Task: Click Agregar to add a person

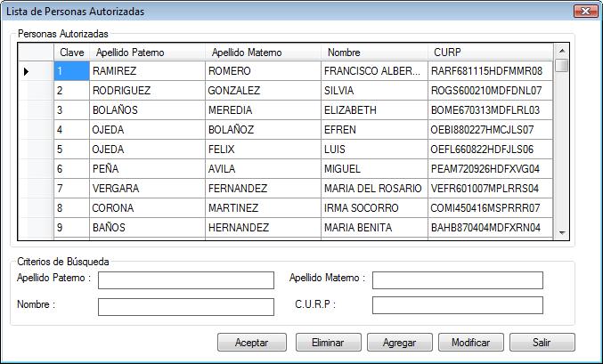Action: coord(398,343)
